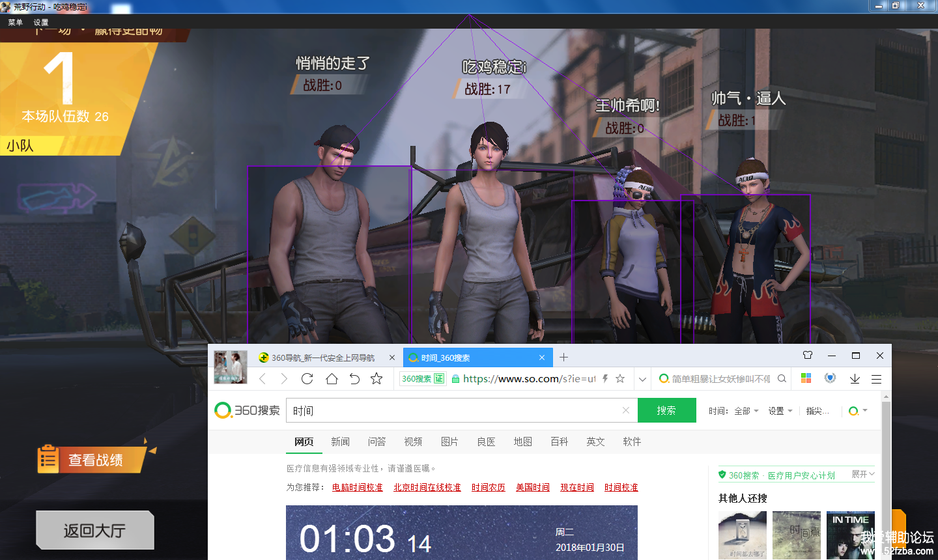Click the green padlock security icon
938x560 pixels.
click(456, 379)
